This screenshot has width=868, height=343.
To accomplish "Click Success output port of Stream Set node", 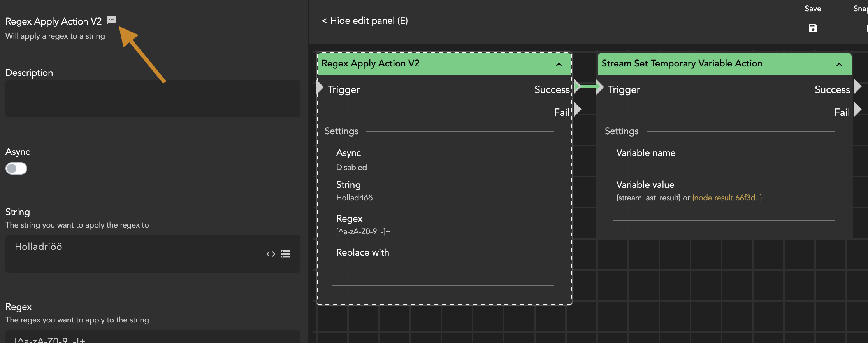I will [x=857, y=87].
